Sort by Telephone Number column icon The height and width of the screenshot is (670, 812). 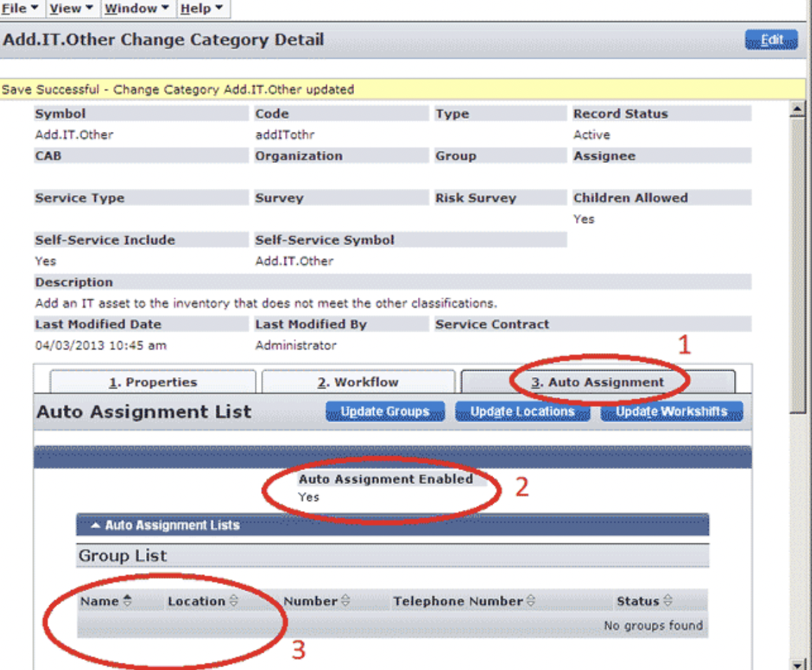tap(531, 601)
